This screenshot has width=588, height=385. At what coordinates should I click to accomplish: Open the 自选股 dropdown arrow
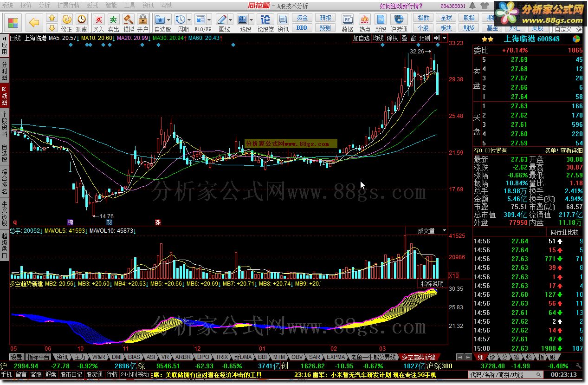[x=168, y=20]
